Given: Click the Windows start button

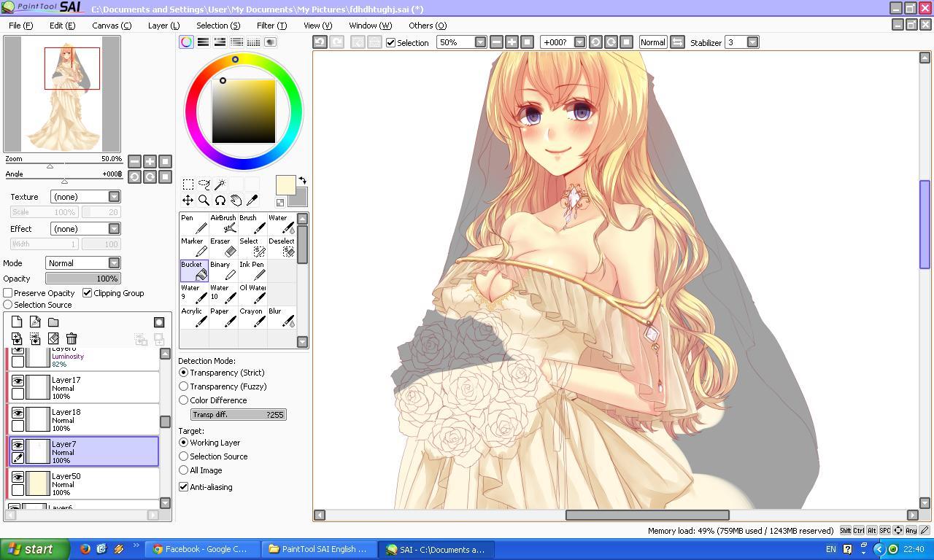Looking at the screenshot, I should point(34,549).
